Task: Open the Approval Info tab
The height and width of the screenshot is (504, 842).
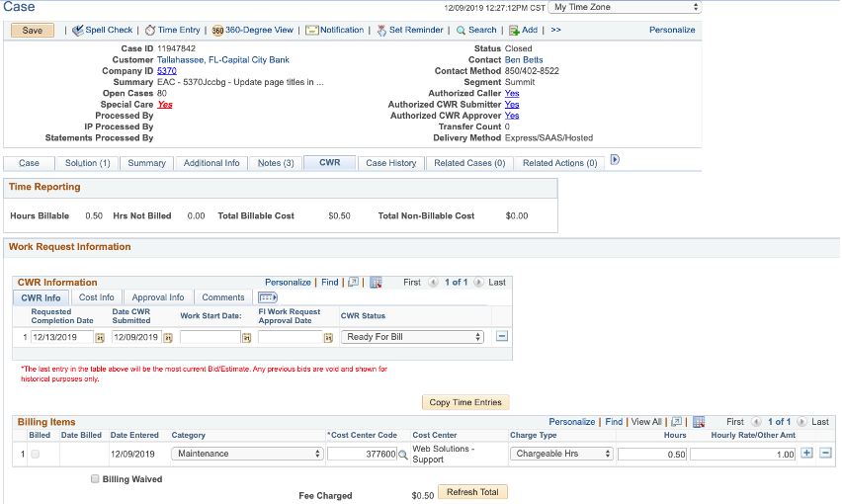Action: pyautogui.click(x=158, y=297)
